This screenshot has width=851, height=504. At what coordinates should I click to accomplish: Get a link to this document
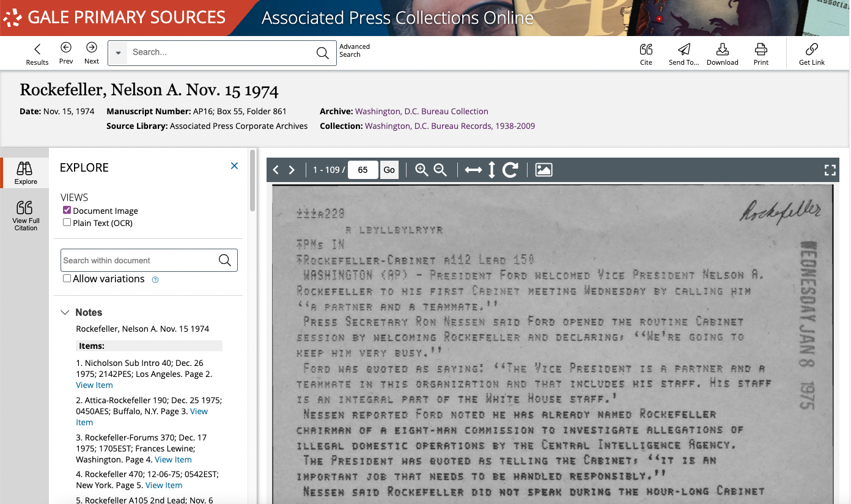point(812,54)
